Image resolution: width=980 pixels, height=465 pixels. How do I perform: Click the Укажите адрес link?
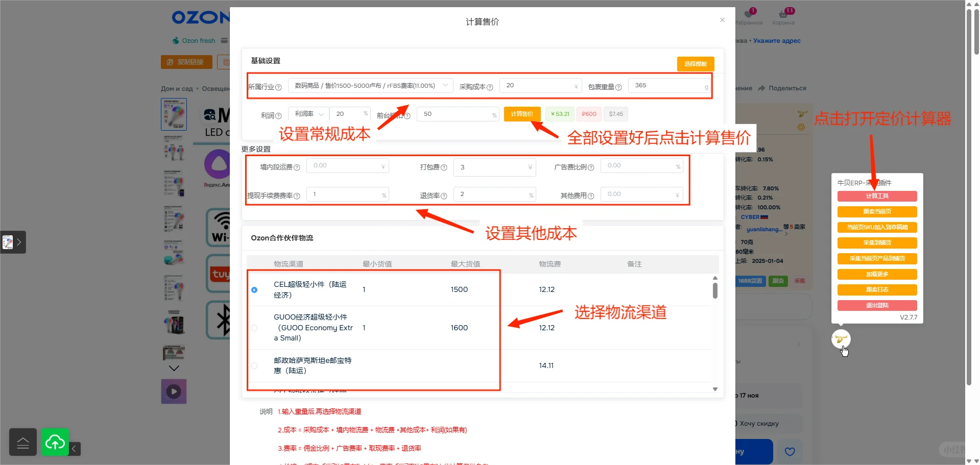(x=777, y=41)
